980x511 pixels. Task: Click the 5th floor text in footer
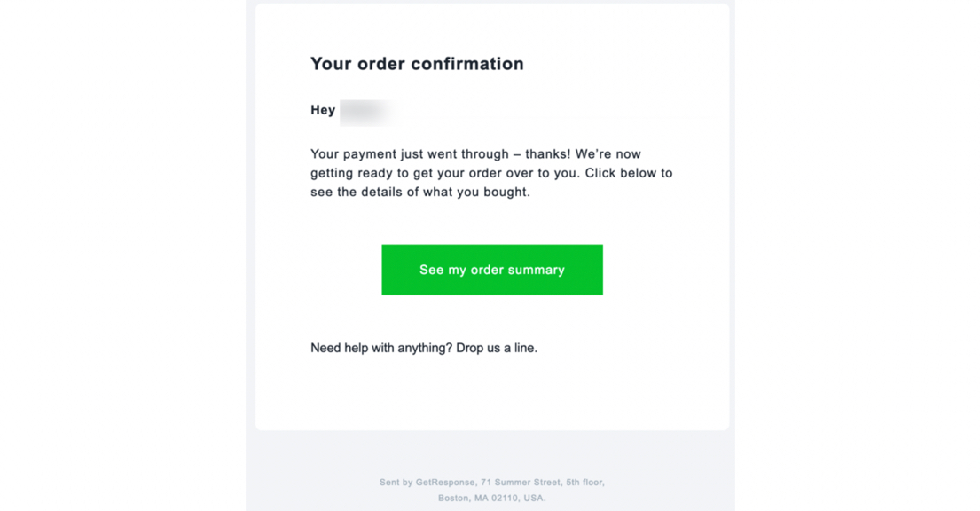(x=585, y=483)
